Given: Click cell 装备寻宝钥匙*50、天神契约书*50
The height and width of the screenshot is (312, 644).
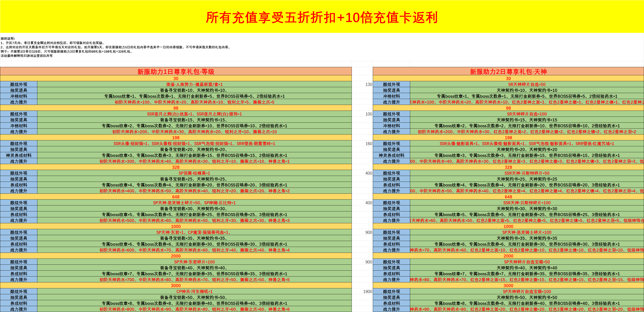Looking at the screenshot, I should pos(194,297).
